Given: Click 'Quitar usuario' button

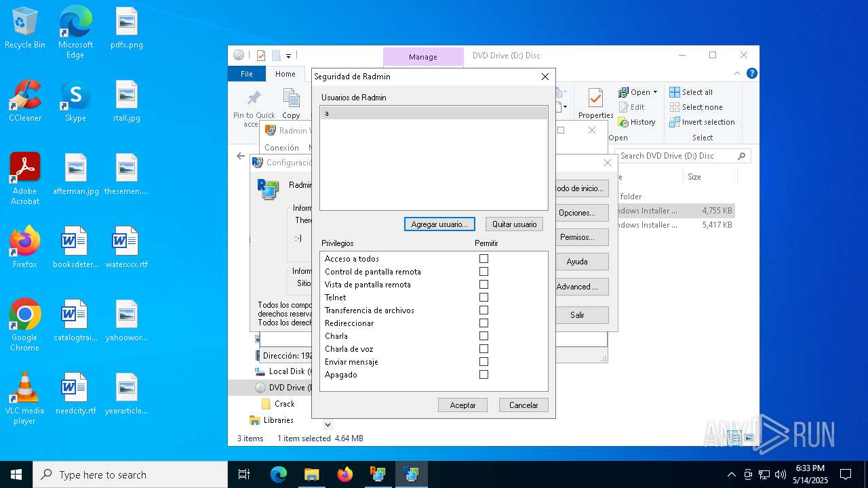Looking at the screenshot, I should coord(514,224).
